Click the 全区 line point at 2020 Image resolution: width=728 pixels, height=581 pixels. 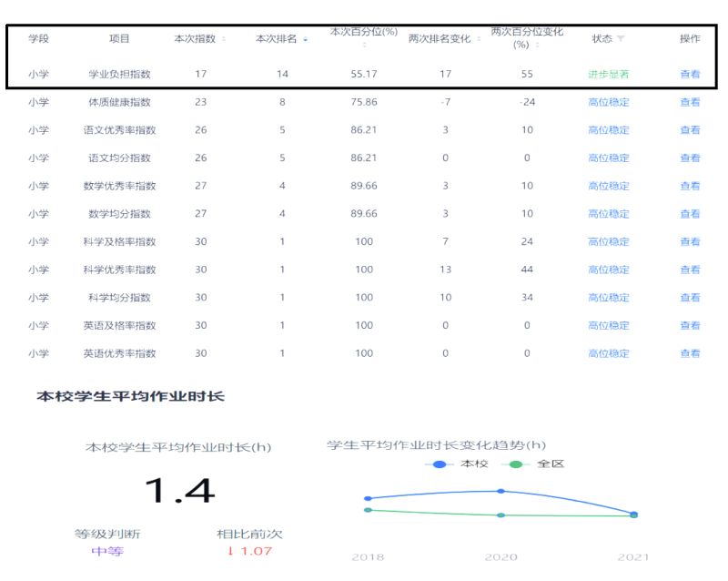pyautogui.click(x=500, y=515)
